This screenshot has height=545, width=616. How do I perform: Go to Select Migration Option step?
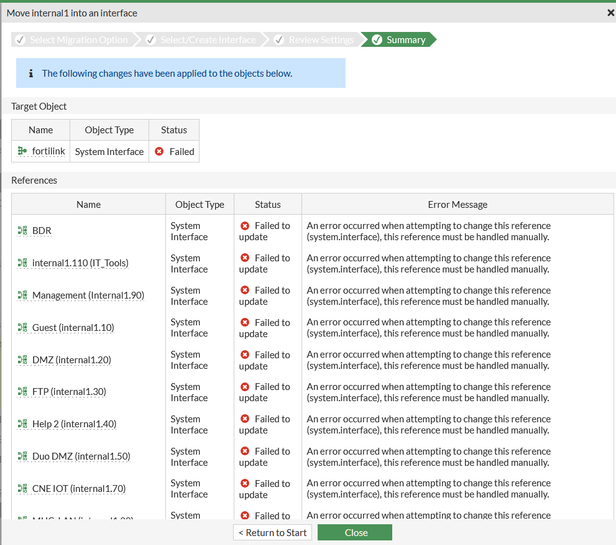pyautogui.click(x=70, y=40)
